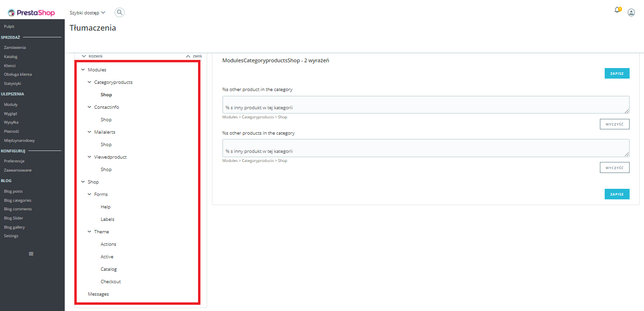Open Settings in the Blog section
The height and width of the screenshot is (311, 644).
pyautogui.click(x=11, y=236)
